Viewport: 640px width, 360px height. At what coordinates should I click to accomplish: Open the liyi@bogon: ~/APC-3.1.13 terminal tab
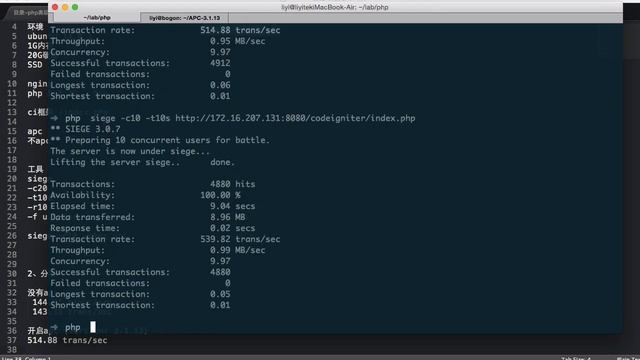[184, 18]
